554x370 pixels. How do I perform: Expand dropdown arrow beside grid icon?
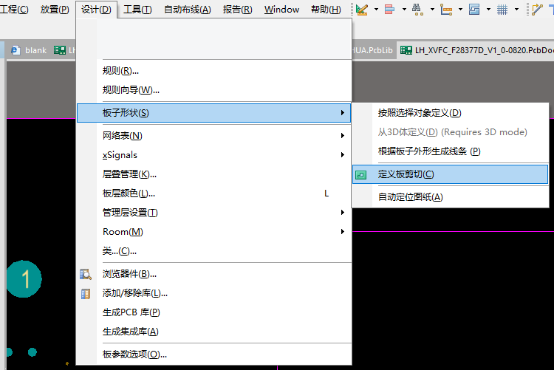(517, 9)
